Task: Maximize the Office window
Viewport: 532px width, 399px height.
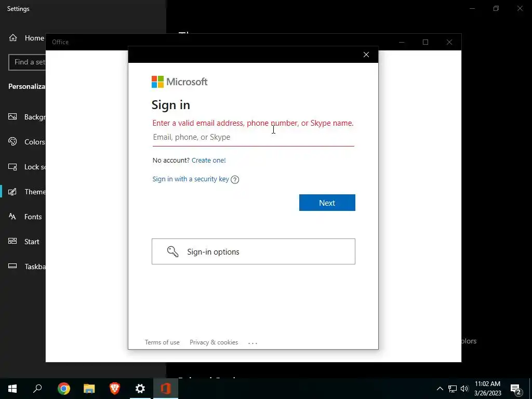Action: 425,42
